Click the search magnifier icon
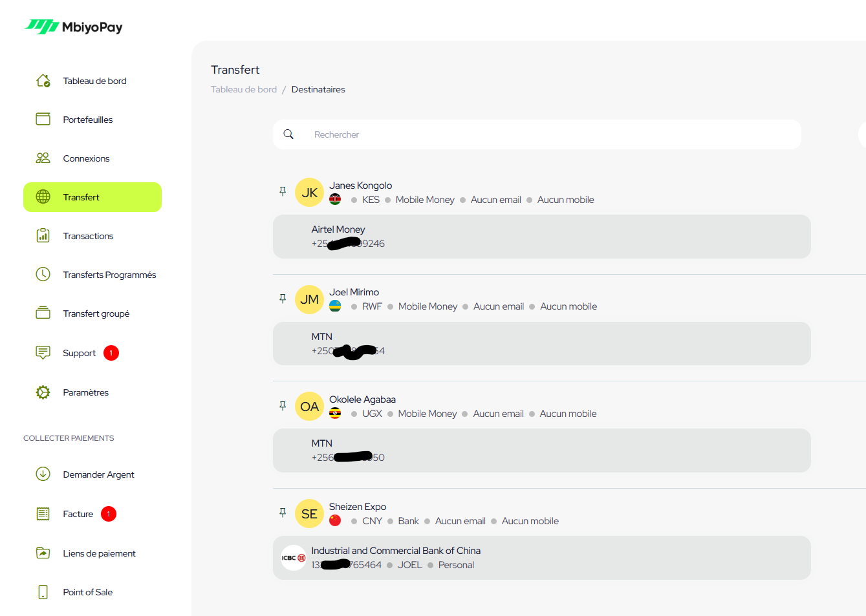This screenshot has width=866, height=616. pos(288,134)
